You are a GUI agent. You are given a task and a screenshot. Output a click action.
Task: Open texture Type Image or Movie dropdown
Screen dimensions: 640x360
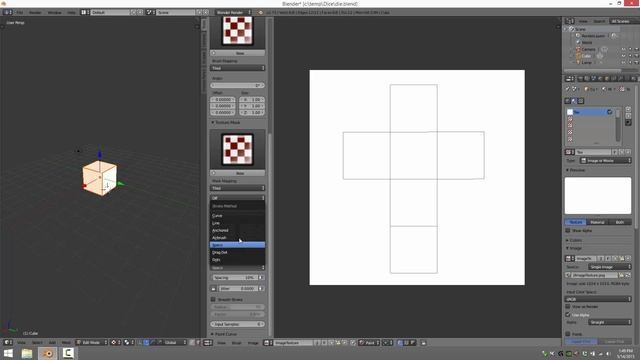pos(606,161)
